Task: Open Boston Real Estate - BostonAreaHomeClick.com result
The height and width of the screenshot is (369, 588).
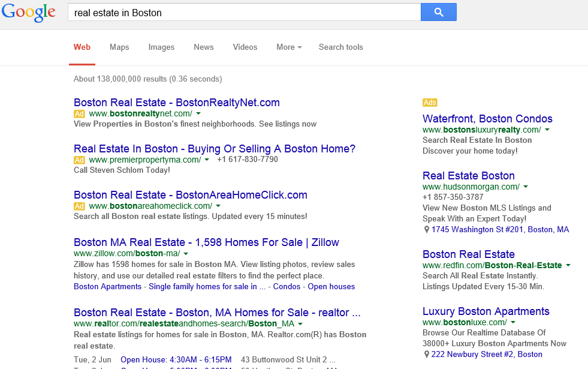Action: pos(191,195)
